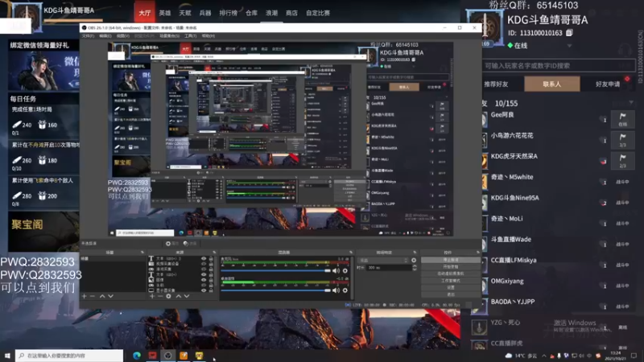This screenshot has height=362, width=644.
Task: Open transition properties gear next to combo box
Action: (x=414, y=260)
